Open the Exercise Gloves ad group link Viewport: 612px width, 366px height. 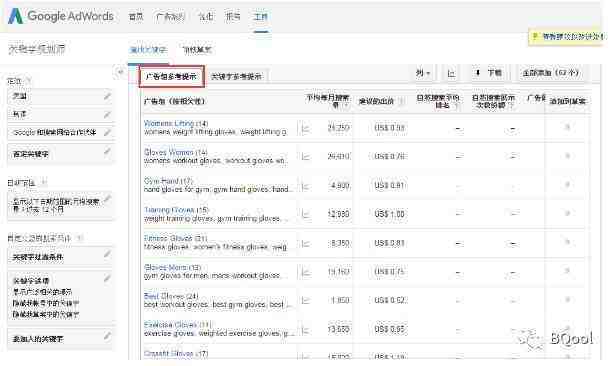tap(170, 325)
